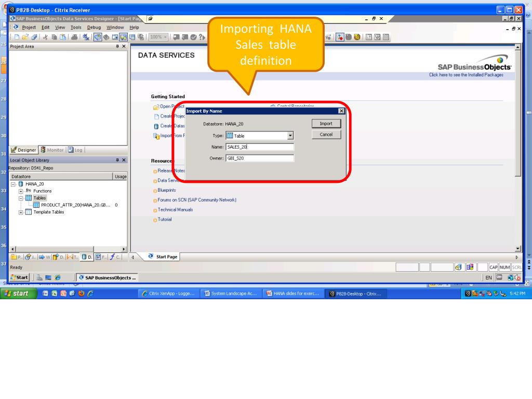
Task: Close the Project Area panel
Action: tap(124, 46)
